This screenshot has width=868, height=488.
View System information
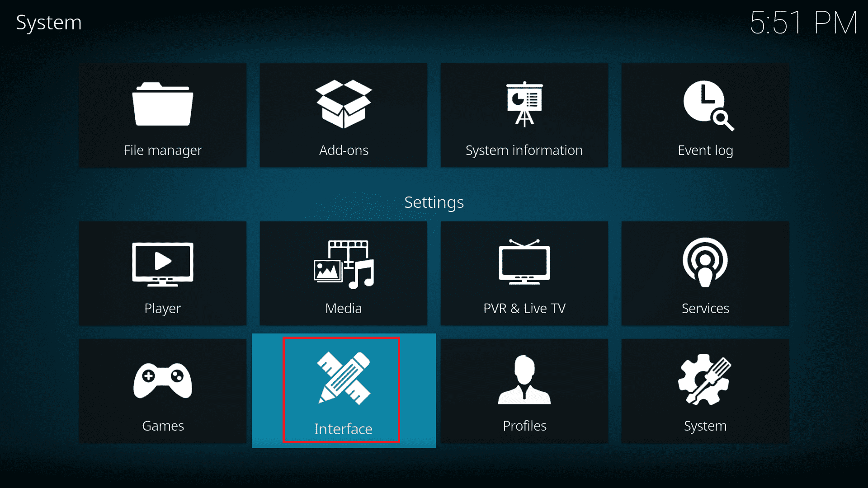[524, 116]
